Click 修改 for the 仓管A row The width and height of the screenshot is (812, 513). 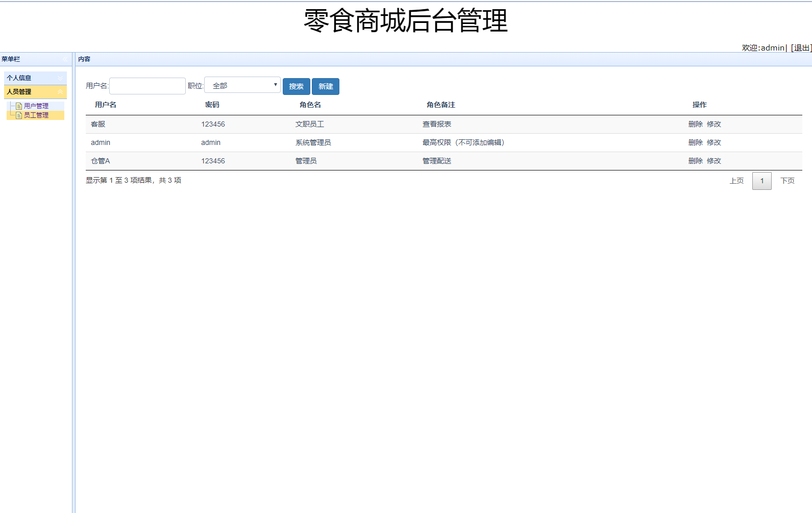point(714,161)
